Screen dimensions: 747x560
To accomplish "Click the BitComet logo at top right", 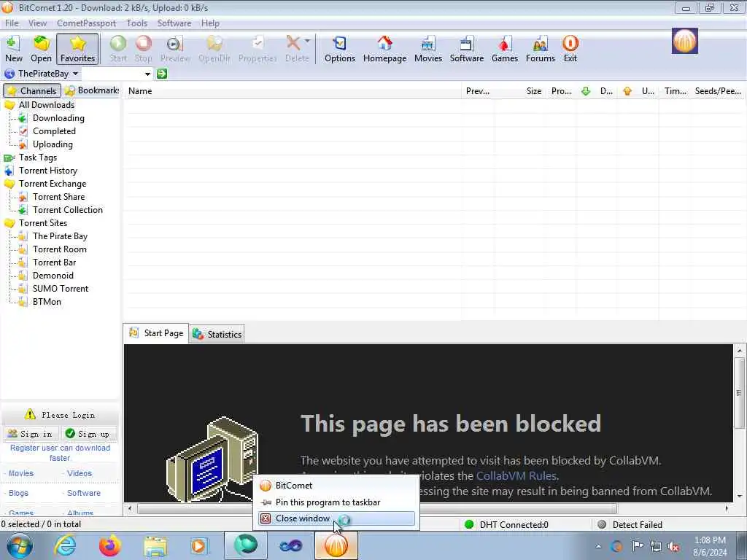I will click(684, 41).
